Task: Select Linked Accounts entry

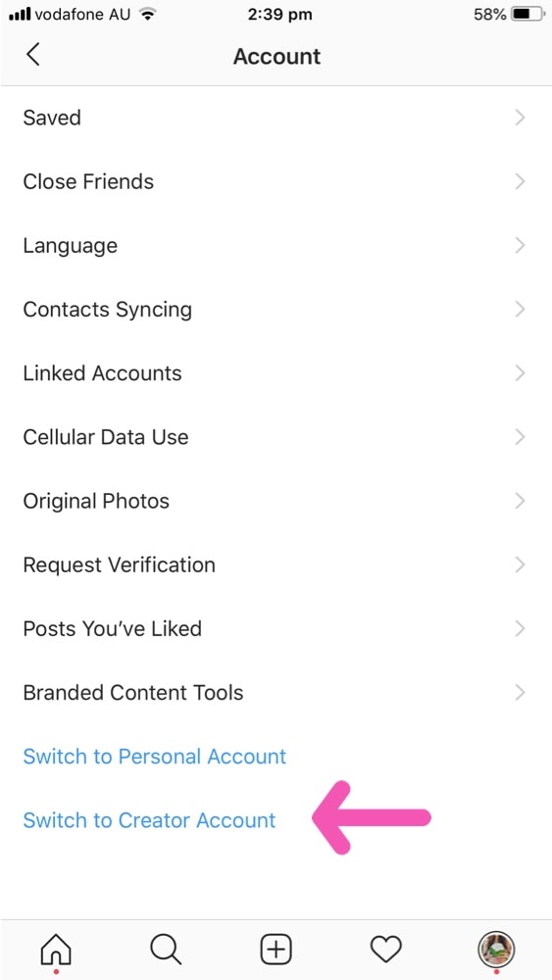Action: (x=276, y=373)
